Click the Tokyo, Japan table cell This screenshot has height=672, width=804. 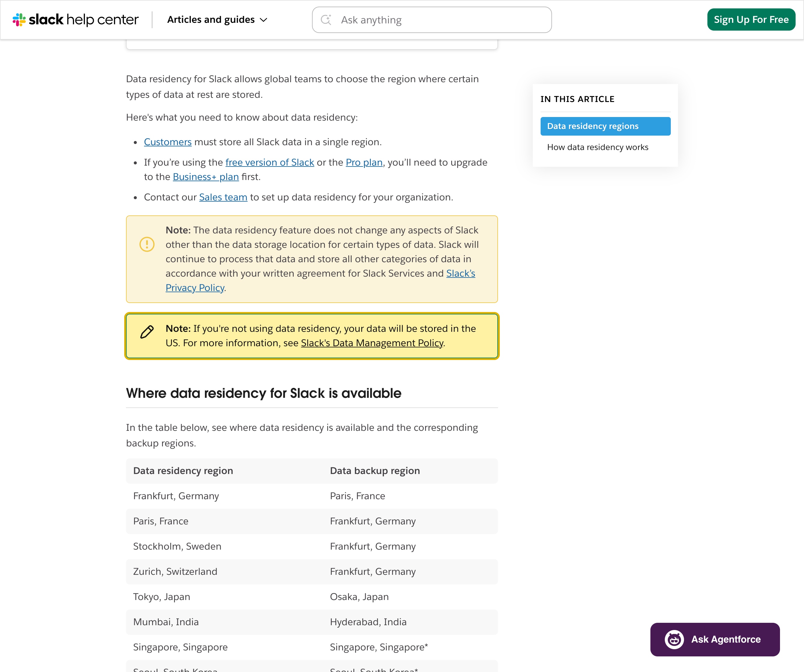162,597
